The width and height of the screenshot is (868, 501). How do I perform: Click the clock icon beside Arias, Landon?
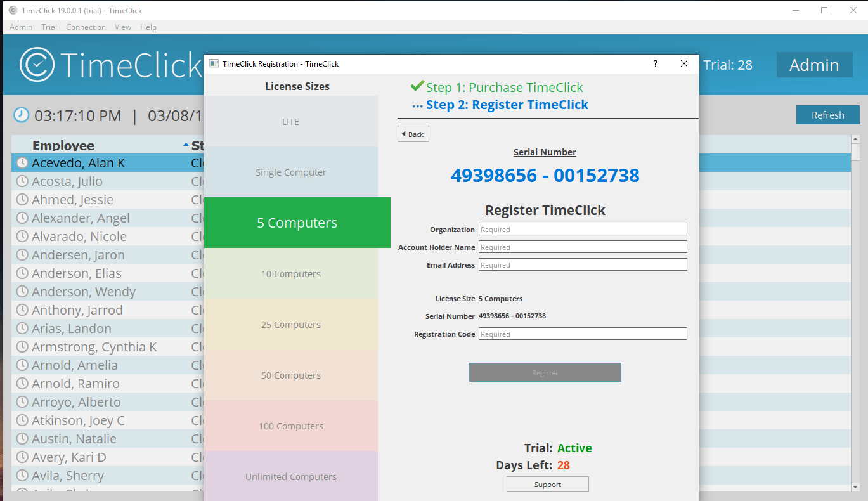22,329
